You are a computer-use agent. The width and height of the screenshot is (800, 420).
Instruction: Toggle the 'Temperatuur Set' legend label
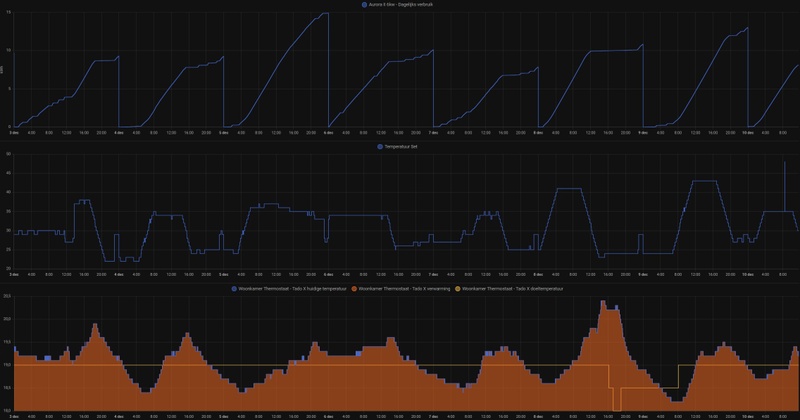[401, 146]
